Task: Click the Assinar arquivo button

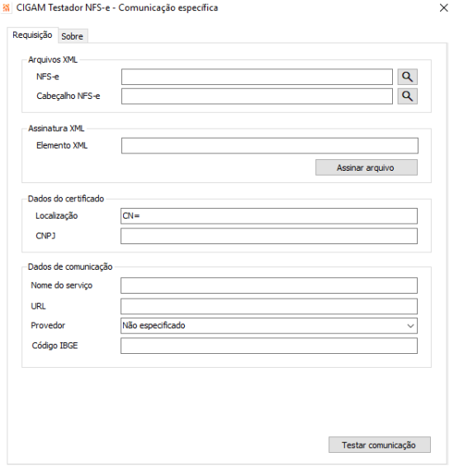Action: [x=367, y=167]
